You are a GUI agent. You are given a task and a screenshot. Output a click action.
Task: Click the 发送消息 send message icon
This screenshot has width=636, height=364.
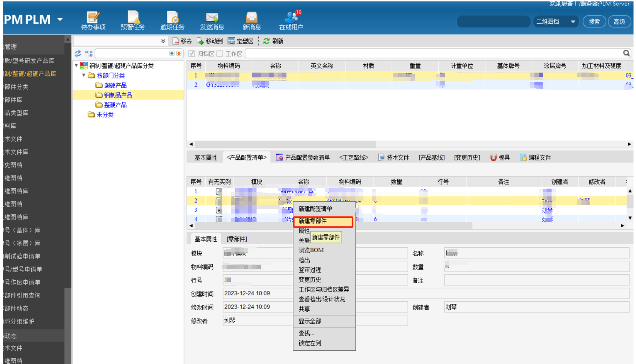point(212,20)
